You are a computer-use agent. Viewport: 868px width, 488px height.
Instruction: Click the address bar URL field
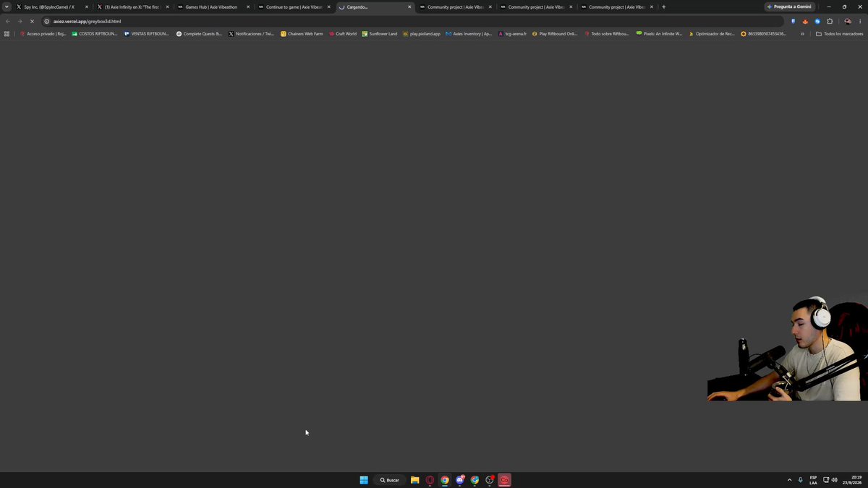pos(412,22)
